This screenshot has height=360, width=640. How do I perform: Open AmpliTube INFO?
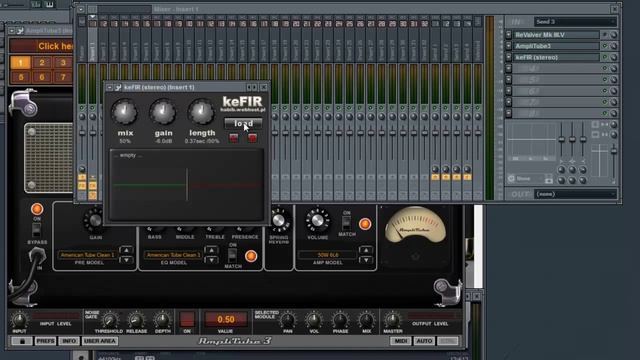point(69,341)
